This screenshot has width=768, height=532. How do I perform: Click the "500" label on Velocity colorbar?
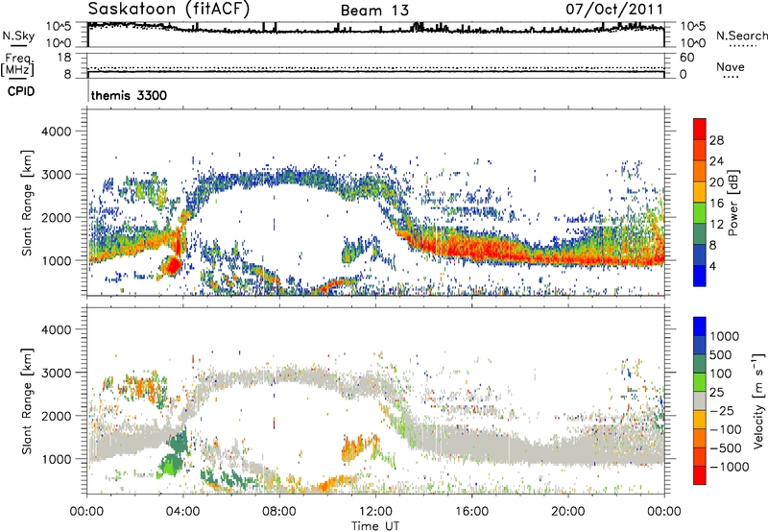(721, 354)
